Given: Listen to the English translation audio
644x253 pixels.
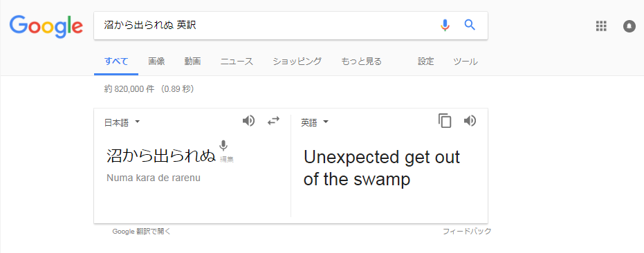Looking at the screenshot, I should click(x=470, y=121).
